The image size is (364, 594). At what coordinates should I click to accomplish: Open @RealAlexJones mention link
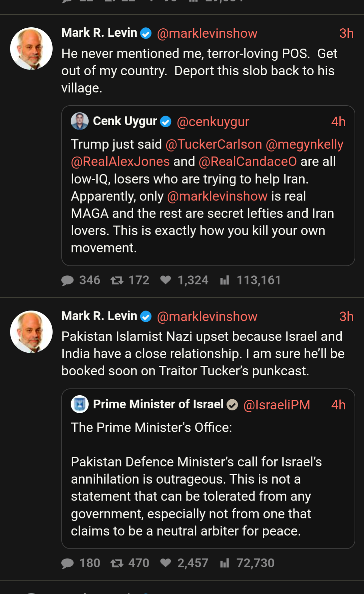pos(120,162)
